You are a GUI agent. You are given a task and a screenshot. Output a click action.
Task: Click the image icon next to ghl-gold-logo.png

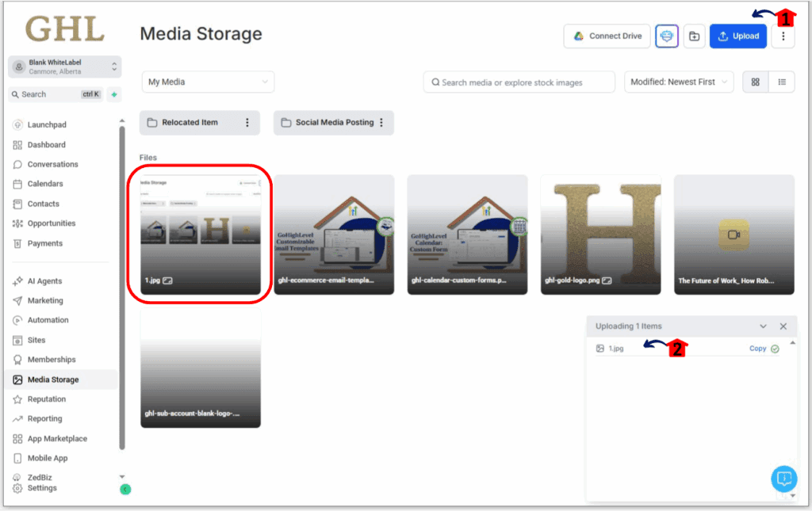(607, 280)
